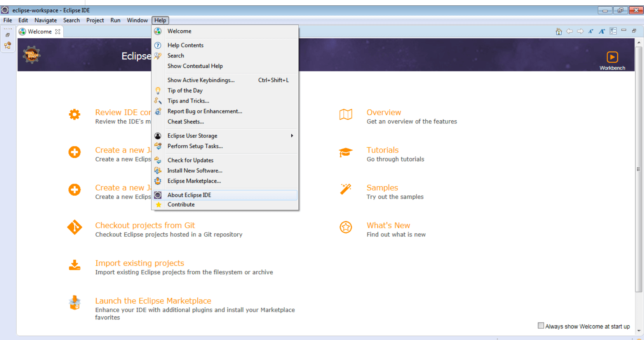The height and width of the screenshot is (340, 644).
Task: Click the Overview map icon
Action: coord(346,114)
